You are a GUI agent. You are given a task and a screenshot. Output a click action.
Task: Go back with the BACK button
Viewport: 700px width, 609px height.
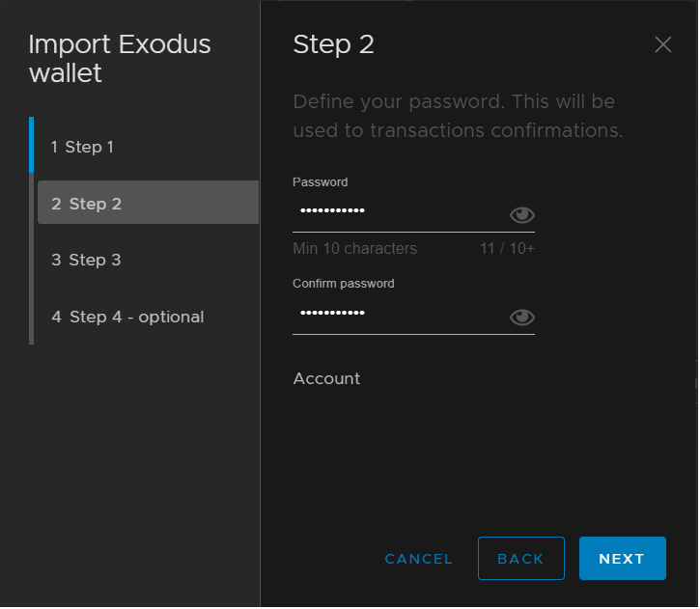coord(522,560)
